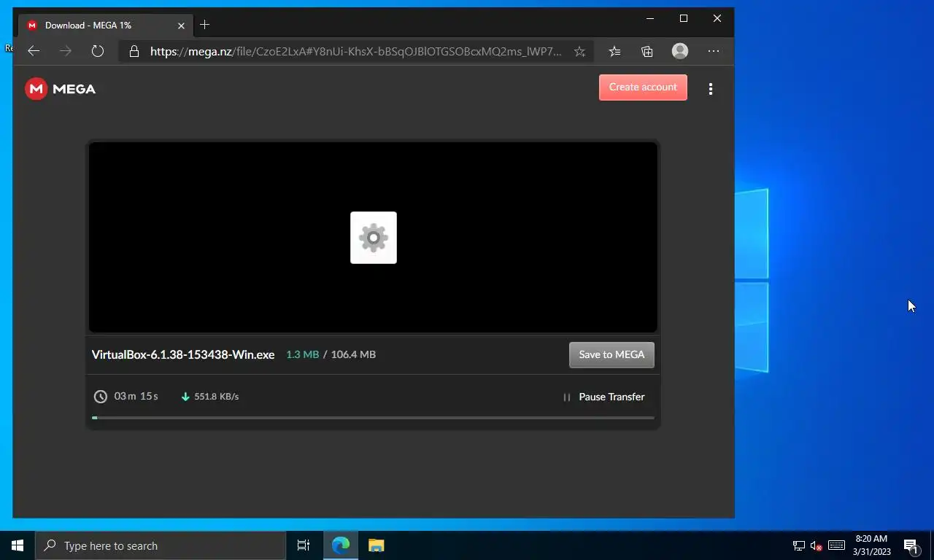This screenshot has width=934, height=560.
Task: Click the MEGA logo in page header
Action: click(x=60, y=89)
